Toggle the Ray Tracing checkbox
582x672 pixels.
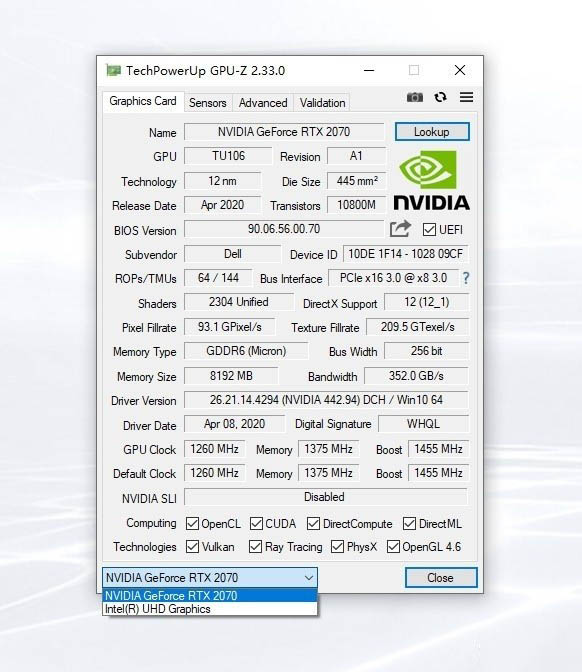pyautogui.click(x=255, y=547)
